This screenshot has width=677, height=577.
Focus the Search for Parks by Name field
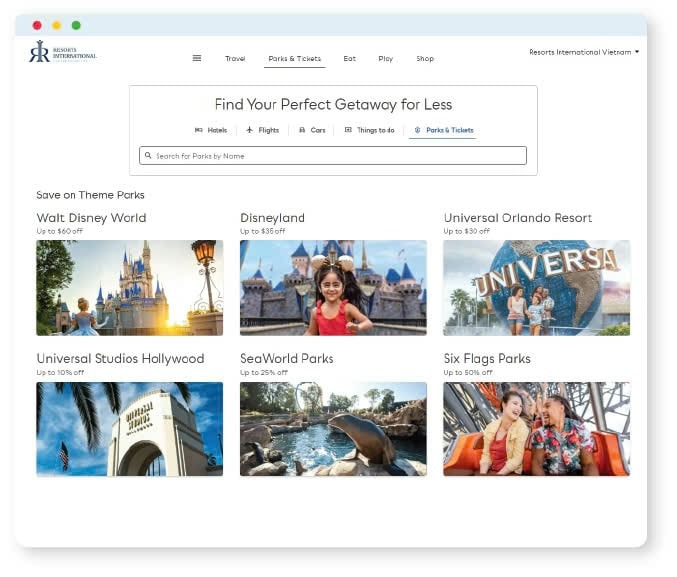click(x=333, y=155)
